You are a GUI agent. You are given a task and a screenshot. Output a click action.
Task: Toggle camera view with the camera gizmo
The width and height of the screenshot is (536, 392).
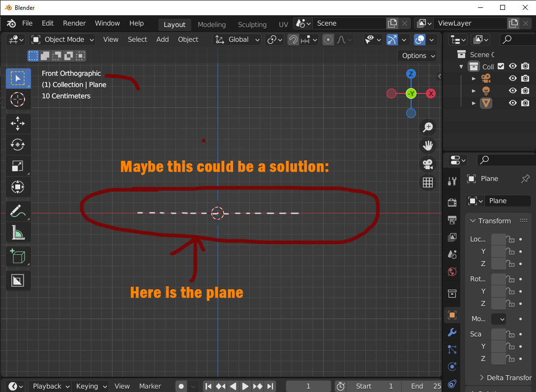(428, 164)
